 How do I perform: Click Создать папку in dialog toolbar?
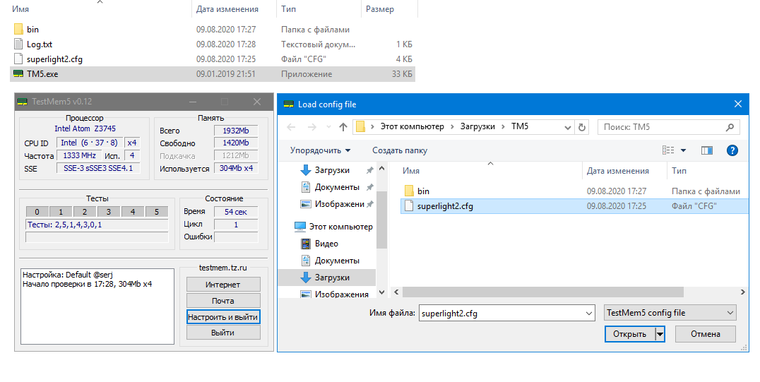click(x=400, y=150)
